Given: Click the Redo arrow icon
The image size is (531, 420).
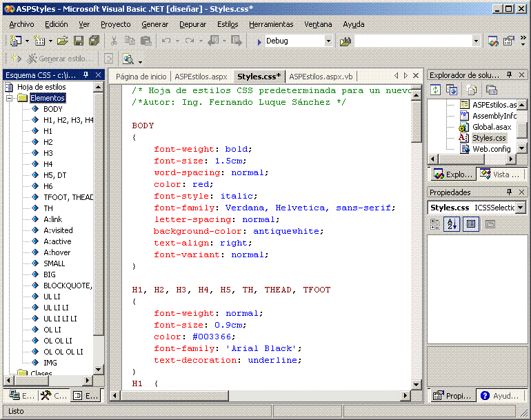Looking at the screenshot, I should [x=190, y=41].
